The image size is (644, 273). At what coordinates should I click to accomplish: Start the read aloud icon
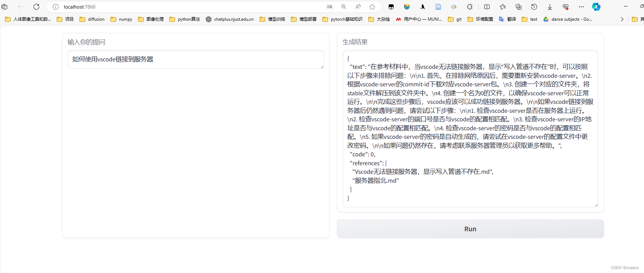(x=358, y=7)
